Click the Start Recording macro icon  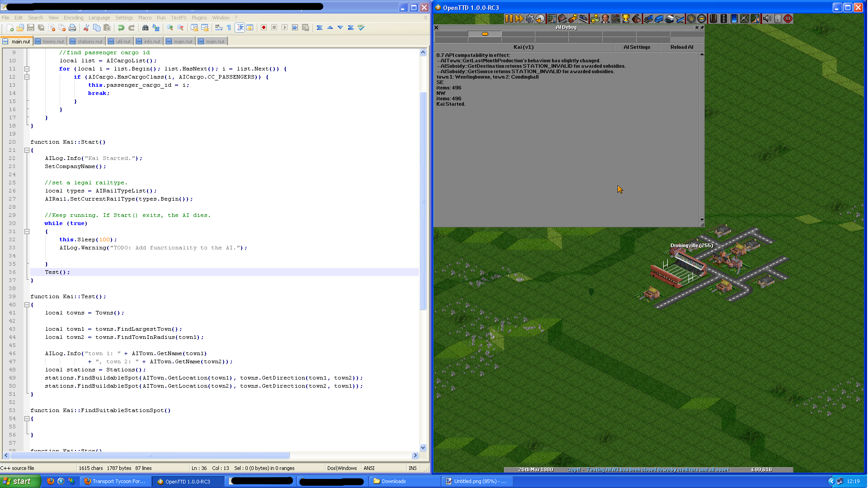tap(264, 28)
